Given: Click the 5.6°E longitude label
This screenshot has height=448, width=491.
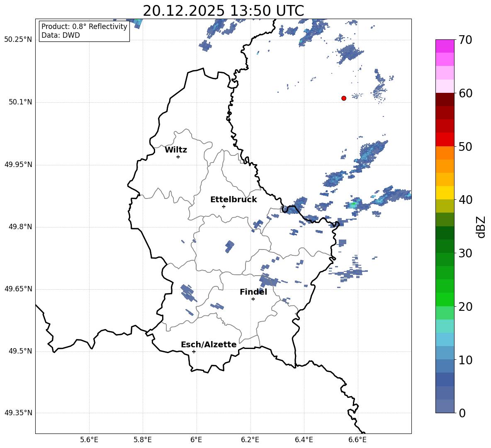Looking at the screenshot, I should pos(89,440).
